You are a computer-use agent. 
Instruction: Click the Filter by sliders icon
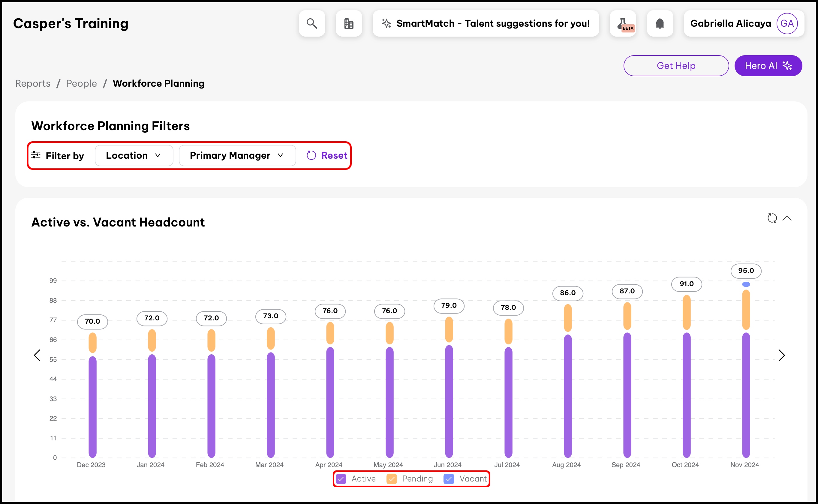click(x=36, y=155)
